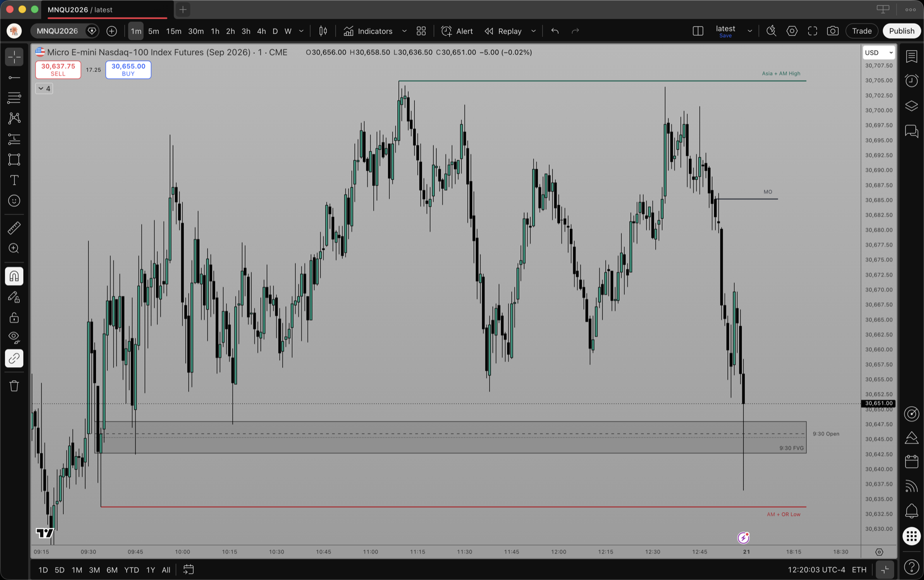This screenshot has width=924, height=580.
Task: Switch to the daily D timeframe
Action: tap(275, 31)
